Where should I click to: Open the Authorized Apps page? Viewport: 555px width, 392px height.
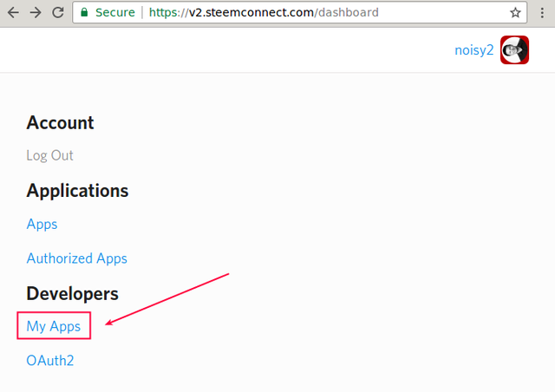pos(77,258)
